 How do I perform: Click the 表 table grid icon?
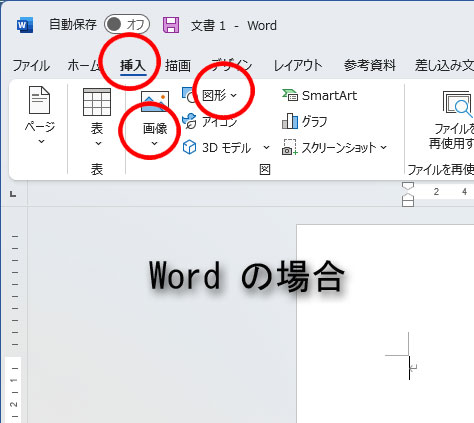[97, 102]
